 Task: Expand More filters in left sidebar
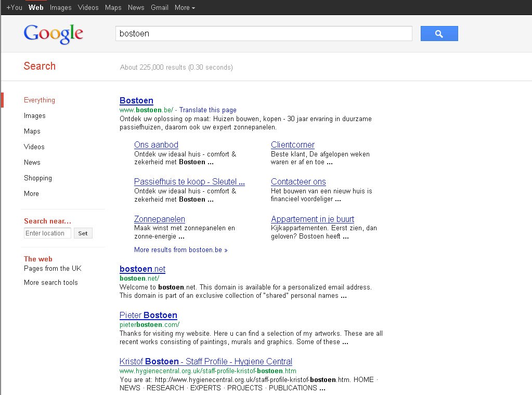coord(31,193)
